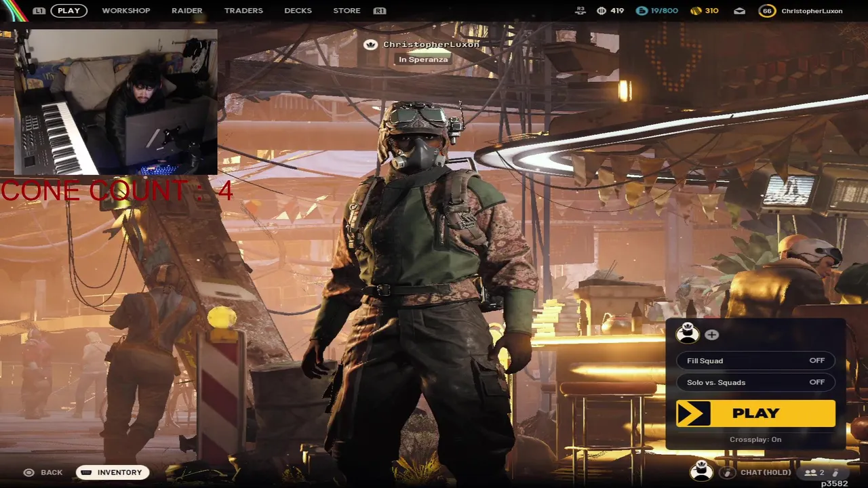Viewport: 868px width, 488px height.
Task: Click the R3 stick prompt icon
Action: point(580,11)
